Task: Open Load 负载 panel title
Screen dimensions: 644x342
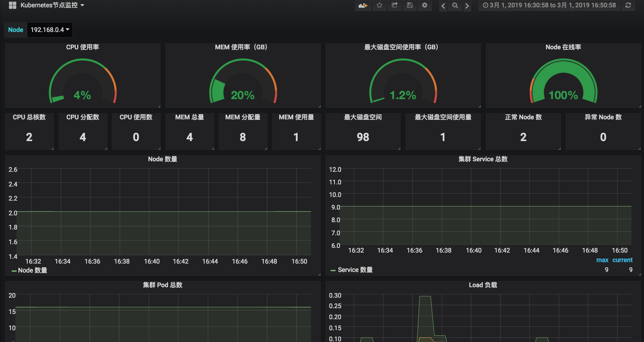Action: point(483,285)
